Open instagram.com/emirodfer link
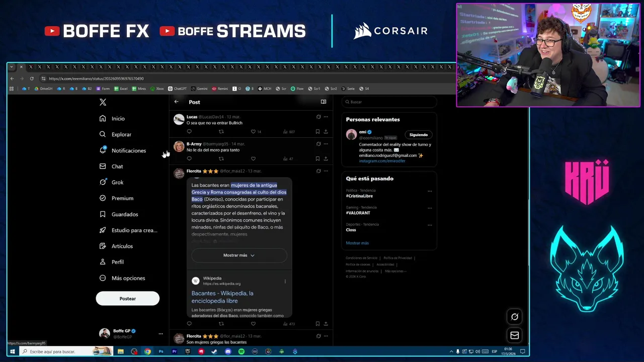Viewport: 644px width, 362px height. (x=382, y=161)
